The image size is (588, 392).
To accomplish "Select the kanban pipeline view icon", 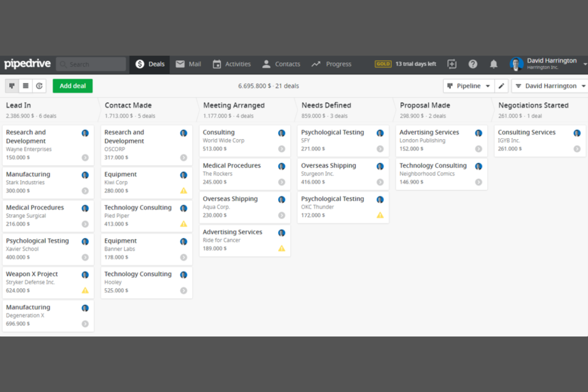I will 12,86.
